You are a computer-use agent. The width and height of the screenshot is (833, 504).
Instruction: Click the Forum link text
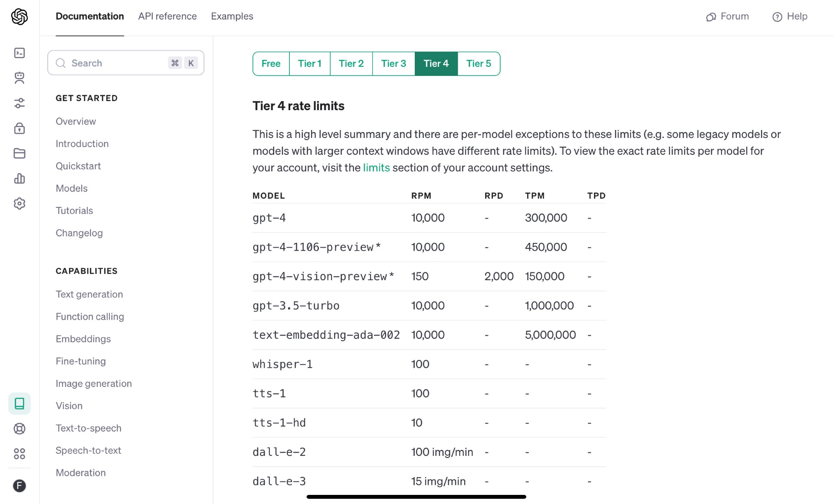pos(735,16)
